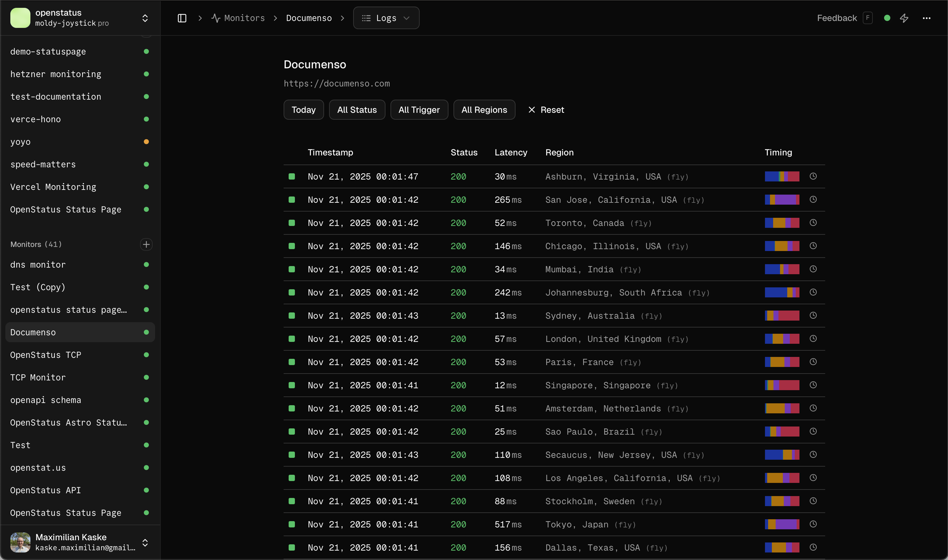
Task: Click the yellow status dot next to yoyo
Action: [x=146, y=142]
